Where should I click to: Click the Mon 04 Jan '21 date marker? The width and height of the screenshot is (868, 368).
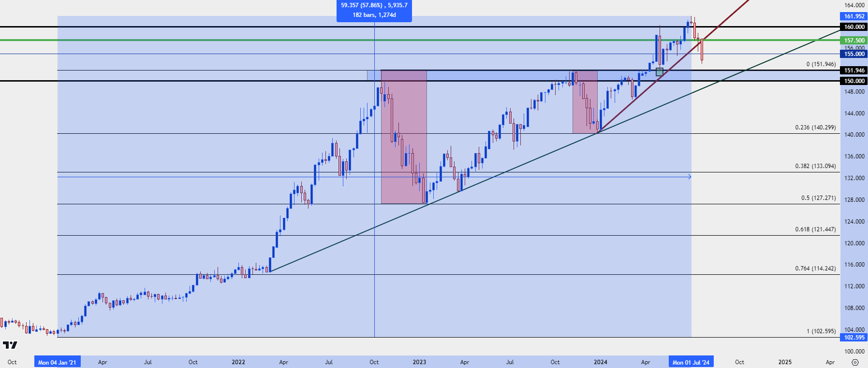tap(57, 362)
